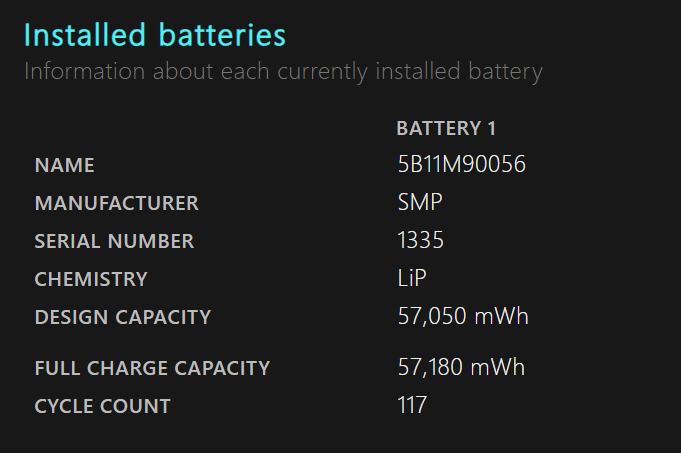This screenshot has width=681, height=453.
Task: Select the cycle count value 117
Action: 412,405
